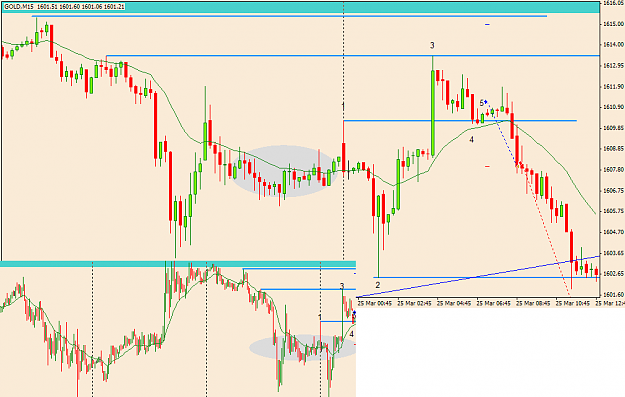
Task: Select the 1602.65 price axis label
Action: [x=614, y=274]
